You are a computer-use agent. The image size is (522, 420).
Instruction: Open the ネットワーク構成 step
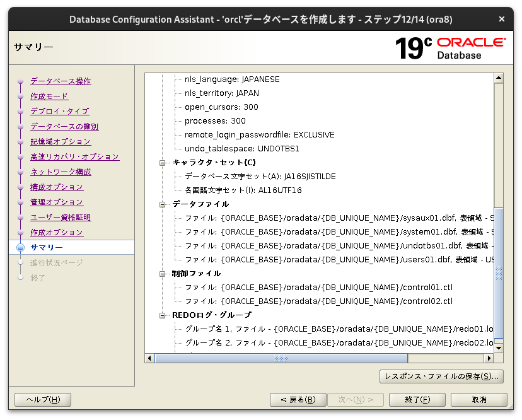(x=61, y=172)
